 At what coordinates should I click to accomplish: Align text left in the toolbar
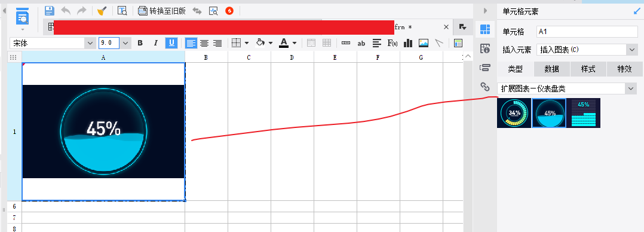click(x=191, y=43)
